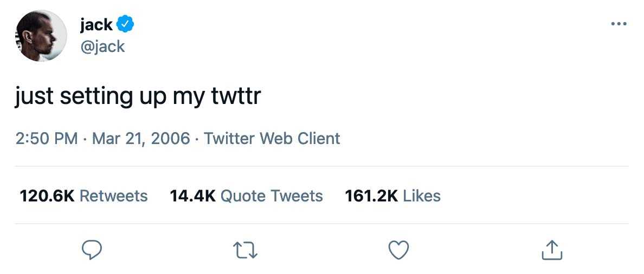
Task: Like the tweet with the heart icon
Action: [x=399, y=250]
